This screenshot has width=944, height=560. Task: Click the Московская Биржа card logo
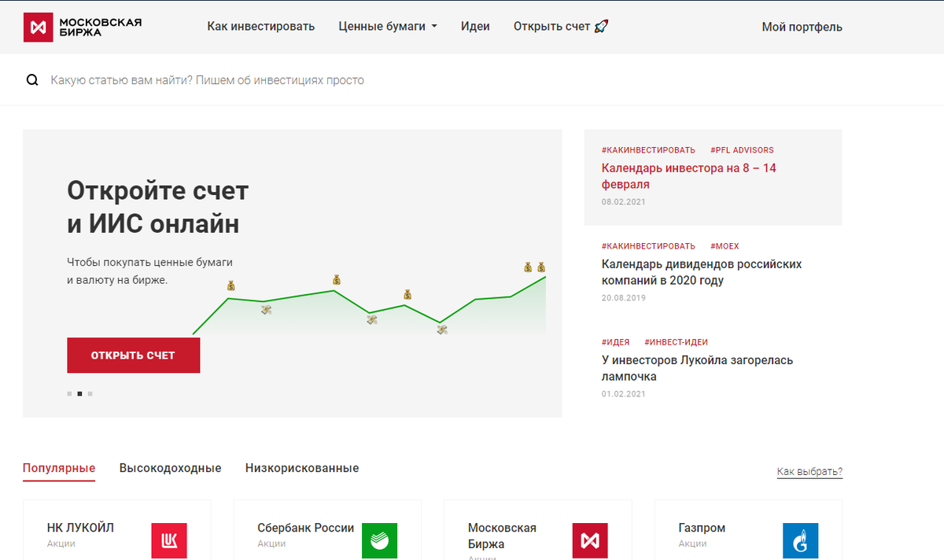pos(590,541)
